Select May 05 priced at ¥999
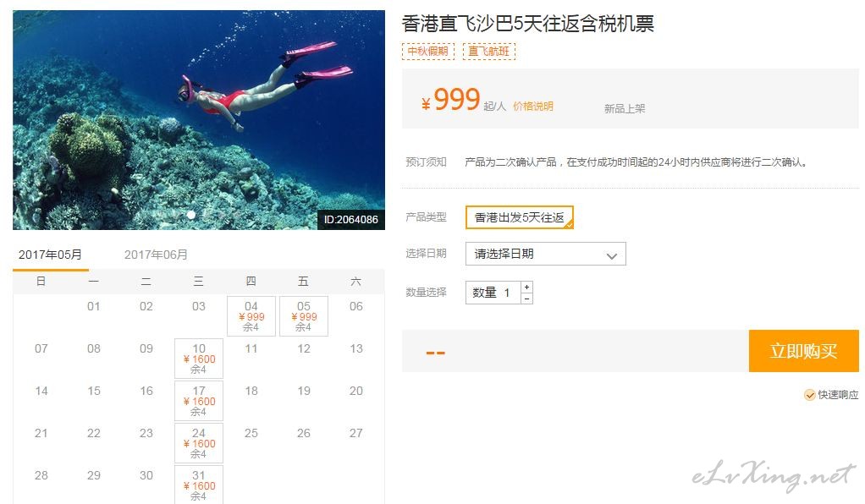This screenshot has height=504, width=865. pos(303,316)
